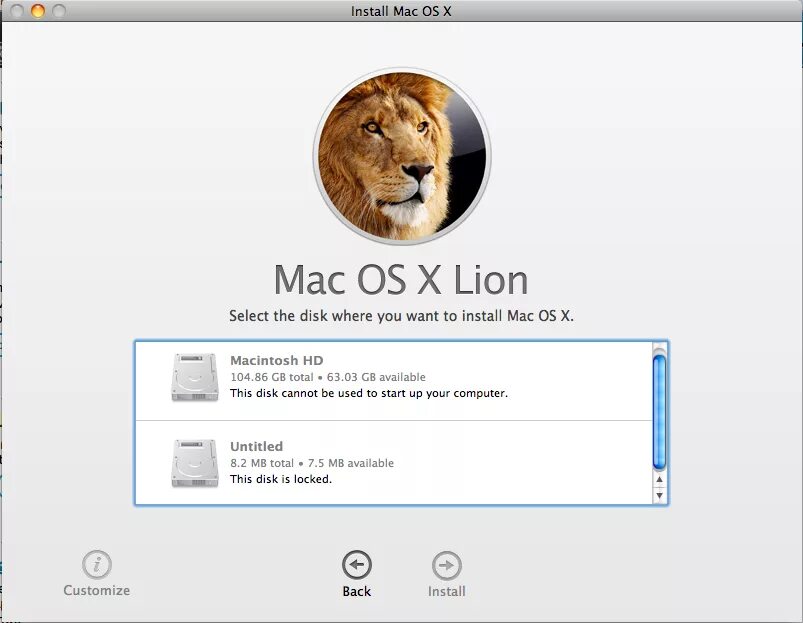
Task: Click the "Install Mac OS X" window title
Action: 401,11
